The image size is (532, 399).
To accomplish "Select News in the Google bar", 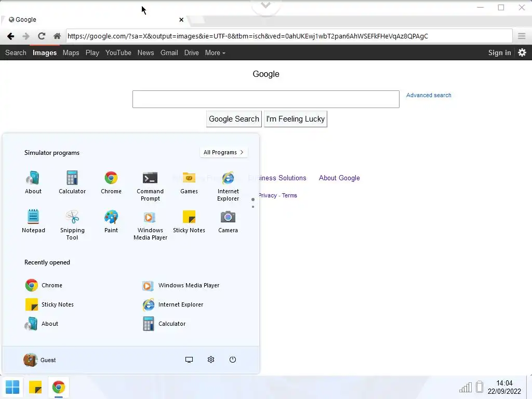I will [145, 52].
